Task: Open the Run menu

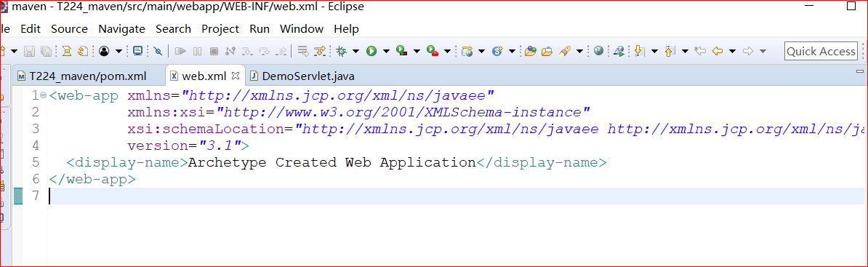Action: (260, 29)
